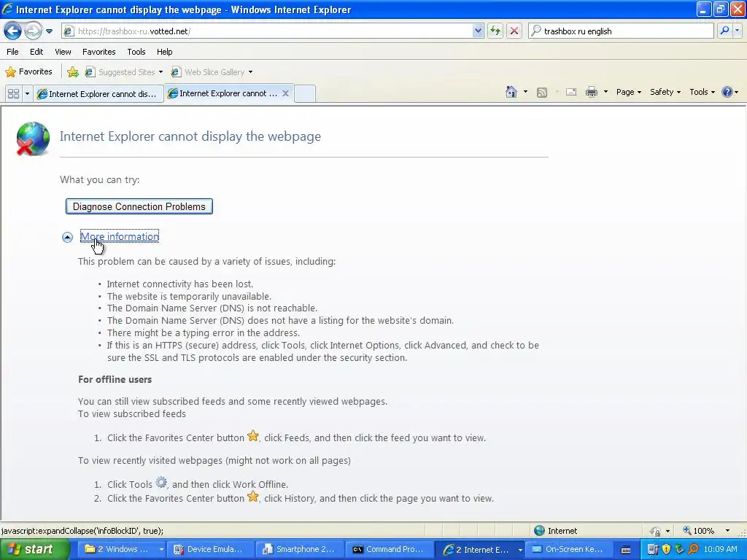Open the Help menu
Image resolution: width=747 pixels, height=560 pixels.
click(x=164, y=52)
